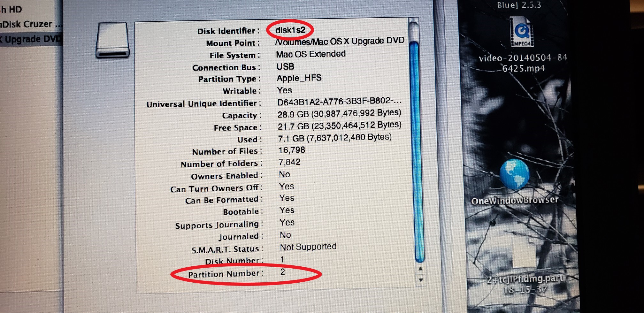The height and width of the screenshot is (313, 644).
Task: Click the Universal Unique Identifier value
Action: pyautogui.click(x=339, y=102)
